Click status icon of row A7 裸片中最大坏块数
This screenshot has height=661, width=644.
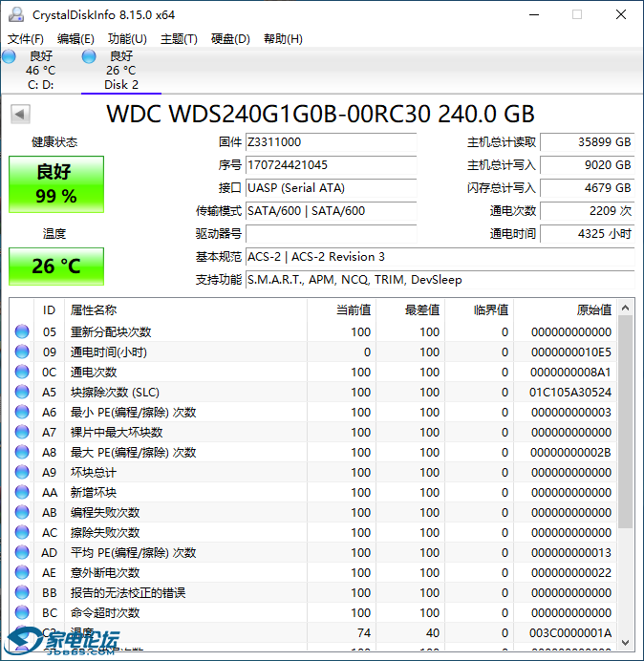22,432
